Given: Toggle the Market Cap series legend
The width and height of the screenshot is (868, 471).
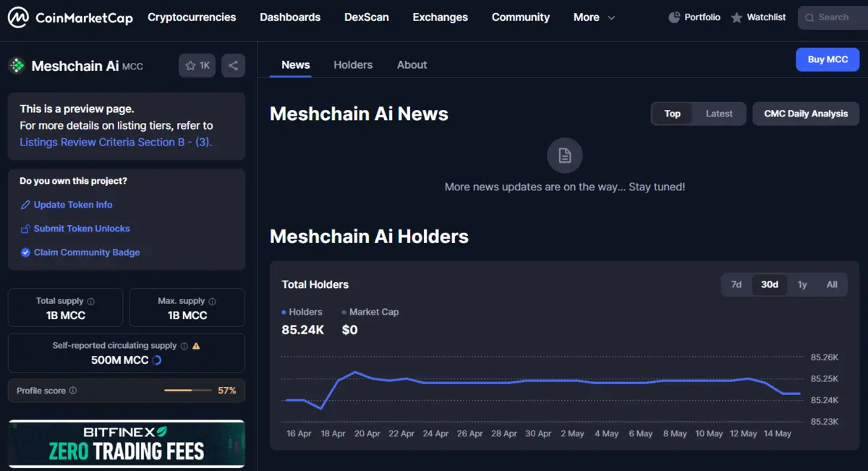Looking at the screenshot, I should coord(370,312).
